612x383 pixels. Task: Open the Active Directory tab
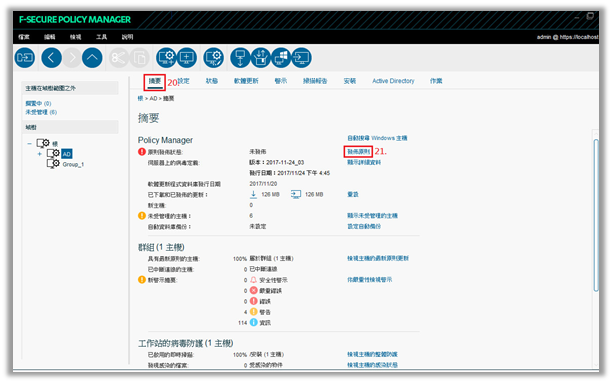point(393,81)
